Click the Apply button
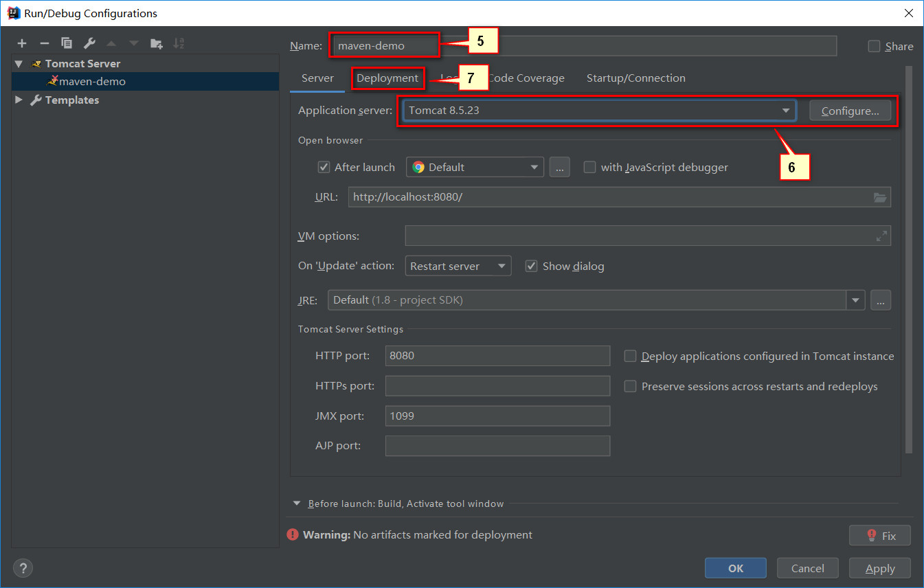 tap(880, 568)
